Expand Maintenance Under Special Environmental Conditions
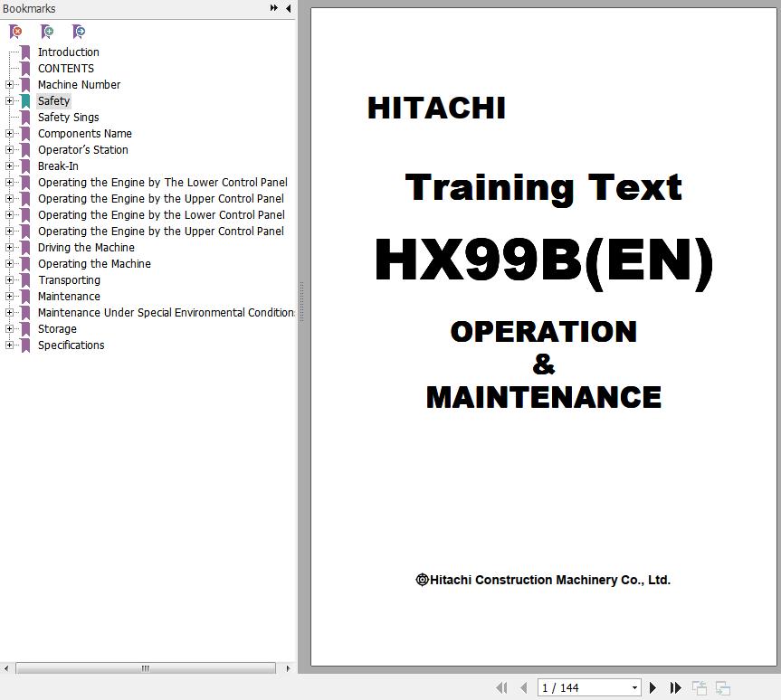This screenshot has width=781, height=700. (9, 313)
